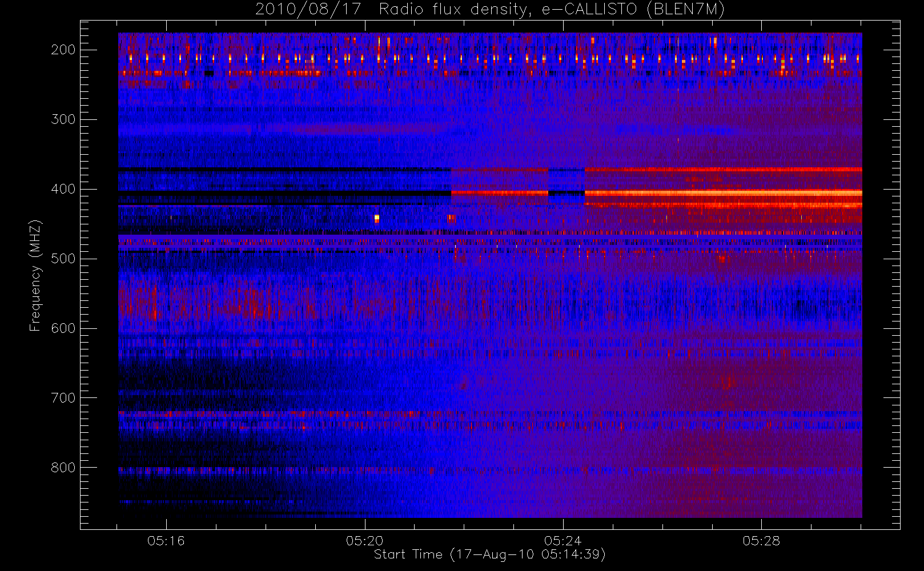This screenshot has width=924, height=571.
Task: Click the 05:20 time tick label
Action: (x=364, y=540)
